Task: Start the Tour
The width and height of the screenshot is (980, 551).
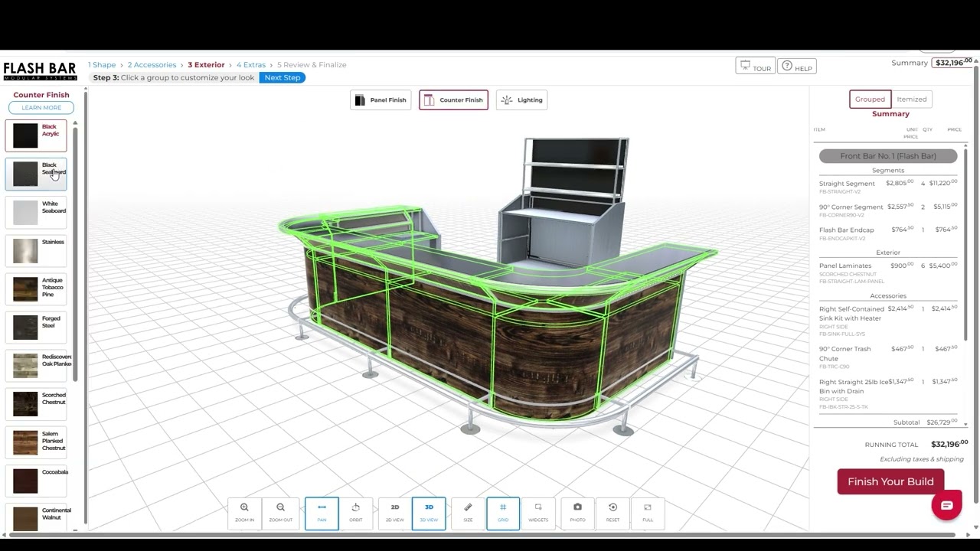Action: [x=755, y=67]
